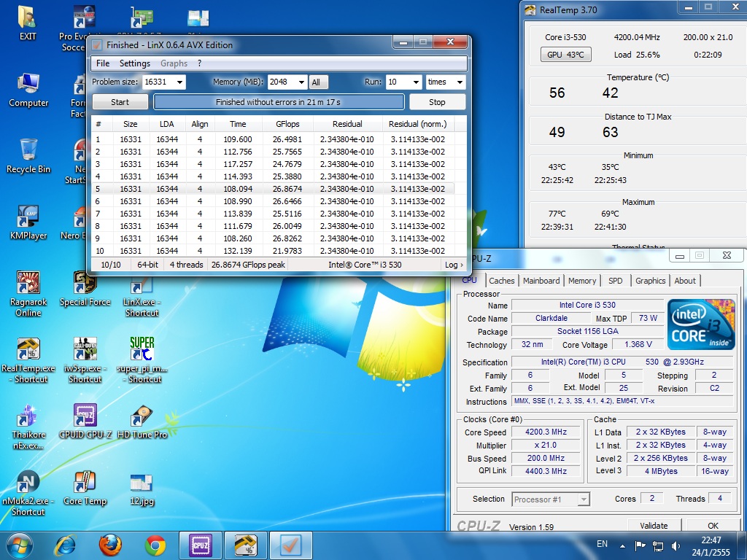Viewport: 747px width, 560px height.
Task: Launch Internet Explorer from taskbar
Action: tap(65, 545)
